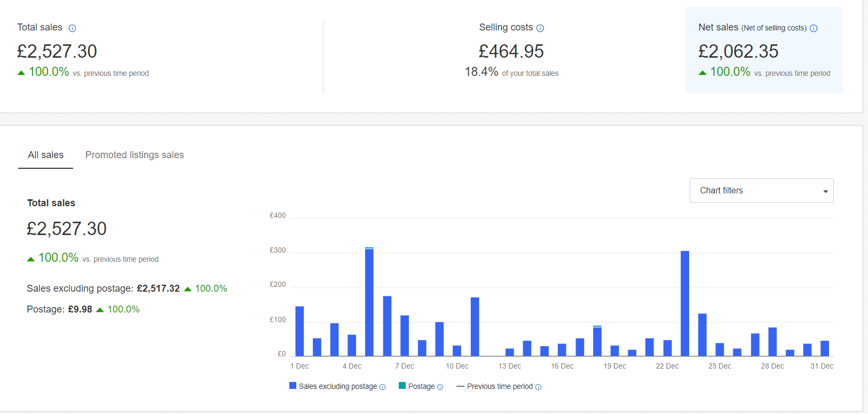Viewport: 868px width, 414px height.
Task: Open Previous time period info icon
Action: [x=538, y=387]
